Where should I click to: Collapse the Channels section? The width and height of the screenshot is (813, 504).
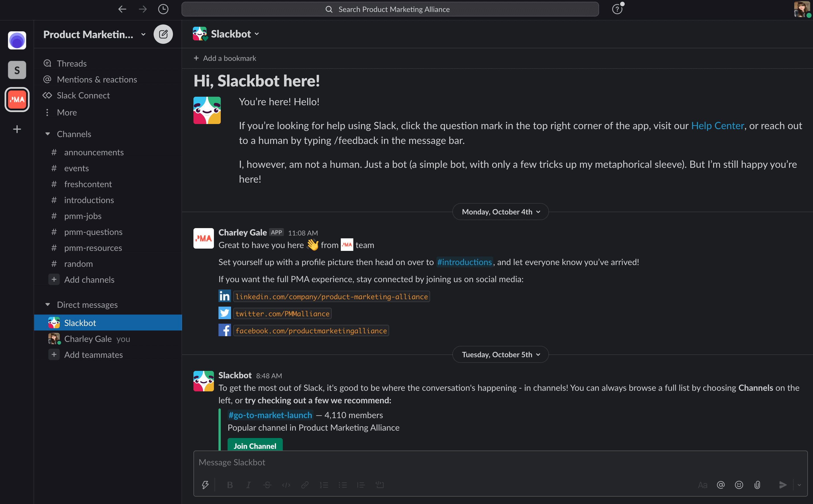pos(48,134)
